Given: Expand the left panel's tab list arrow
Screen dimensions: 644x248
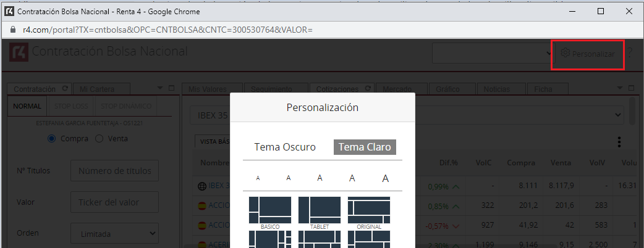Looking at the screenshot, I should tap(161, 88).
